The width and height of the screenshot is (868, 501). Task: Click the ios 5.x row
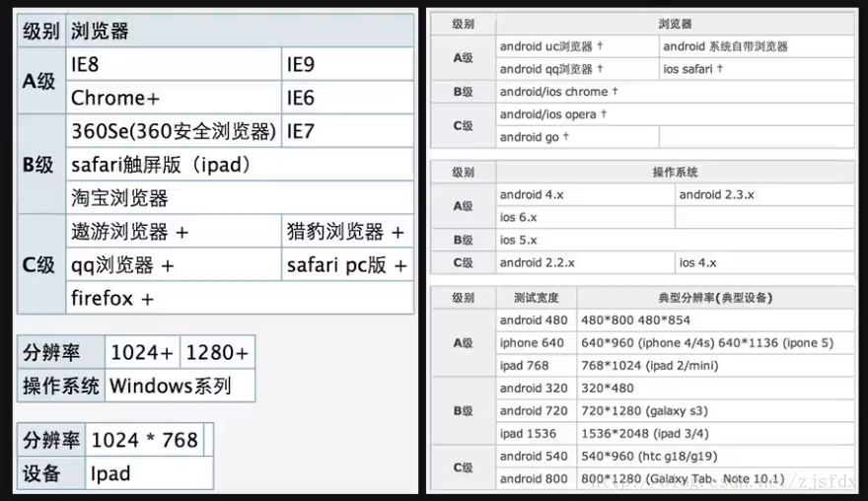[675, 241]
